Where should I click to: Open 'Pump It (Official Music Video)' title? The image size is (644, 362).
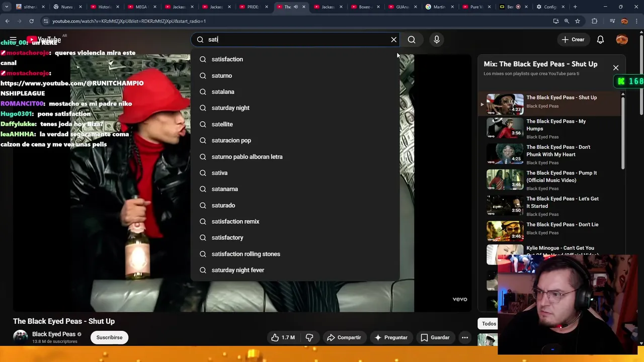(x=561, y=176)
